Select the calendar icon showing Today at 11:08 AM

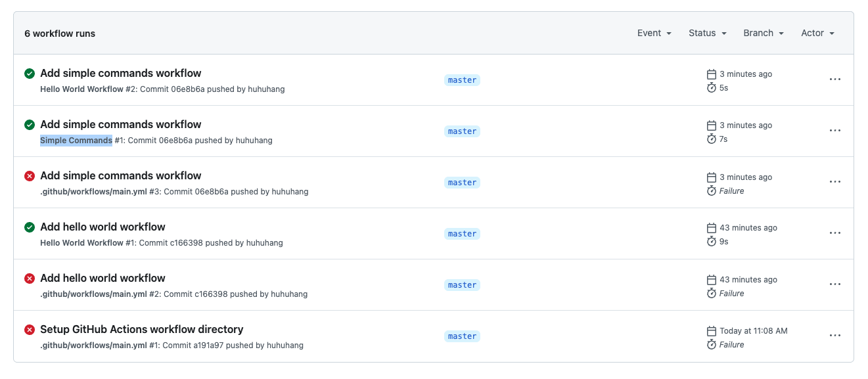[711, 330]
